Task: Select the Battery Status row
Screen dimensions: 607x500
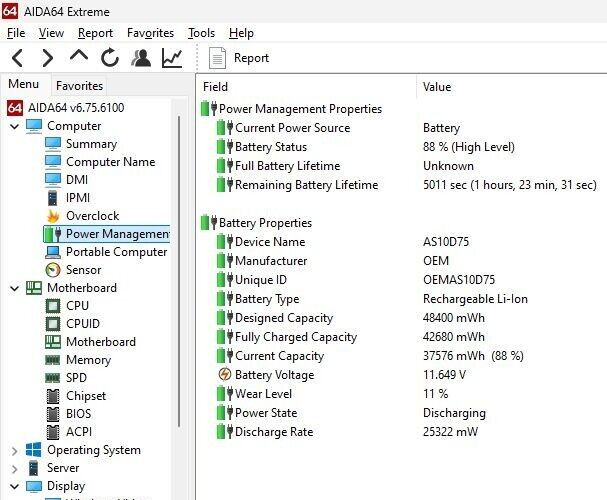Action: [403, 147]
